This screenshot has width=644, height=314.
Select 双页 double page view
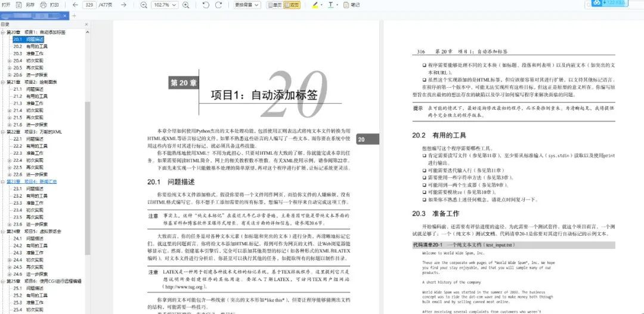(x=292, y=5)
